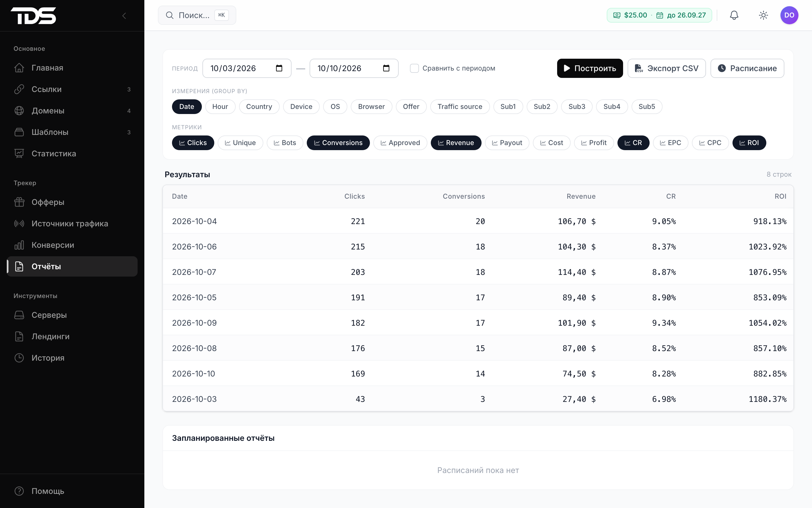Open end date calendar picker icon

click(x=386, y=68)
